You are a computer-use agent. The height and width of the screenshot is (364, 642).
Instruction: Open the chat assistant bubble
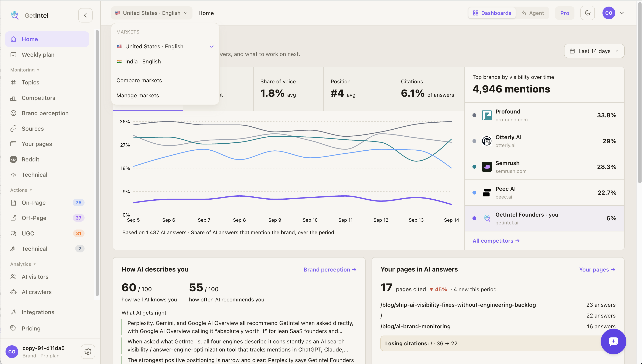point(613,342)
